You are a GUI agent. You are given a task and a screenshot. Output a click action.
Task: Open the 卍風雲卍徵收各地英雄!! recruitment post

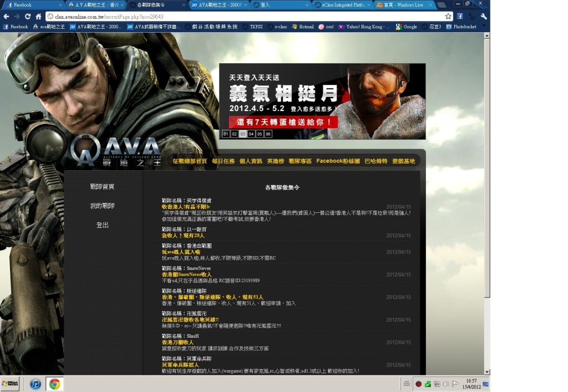coord(190,319)
